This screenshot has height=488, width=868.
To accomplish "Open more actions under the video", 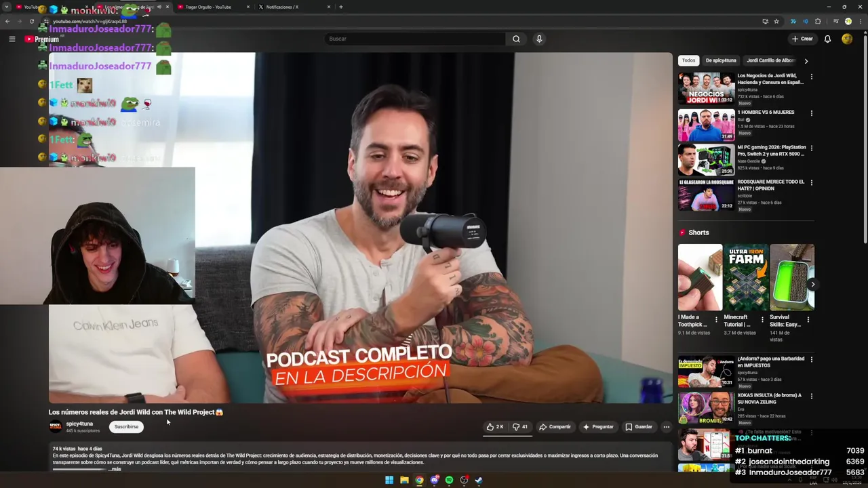I will coord(666,427).
